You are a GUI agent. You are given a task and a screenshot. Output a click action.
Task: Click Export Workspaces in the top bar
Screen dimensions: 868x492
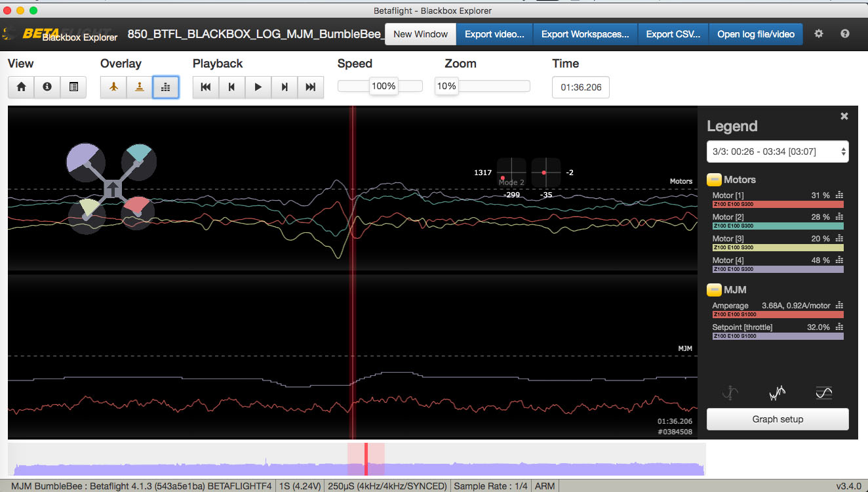tap(585, 33)
